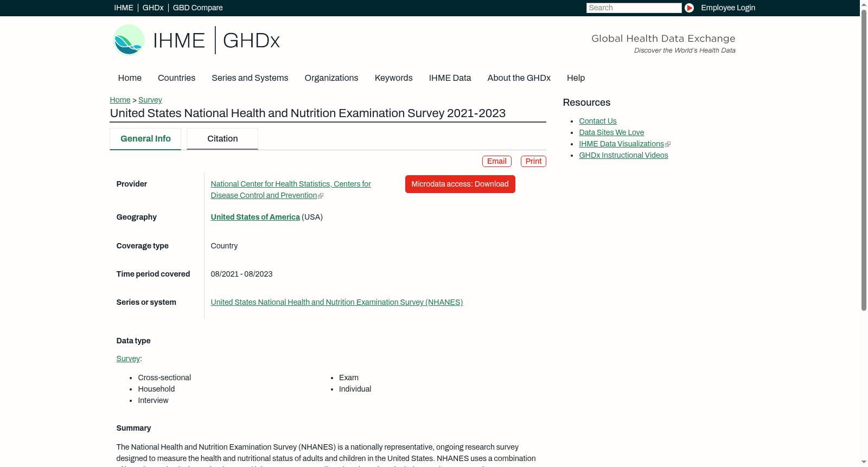Open the Series and Systems menu
868x467 pixels.
pyautogui.click(x=250, y=78)
